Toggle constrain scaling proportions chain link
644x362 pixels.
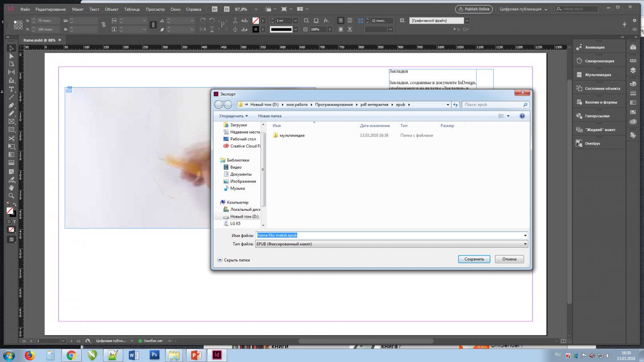[153, 25]
